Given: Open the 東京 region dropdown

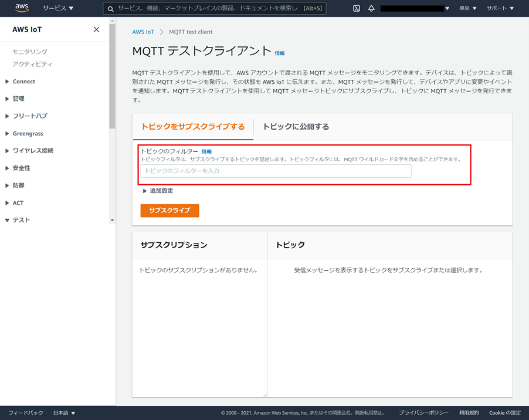Looking at the screenshot, I should click(467, 8).
